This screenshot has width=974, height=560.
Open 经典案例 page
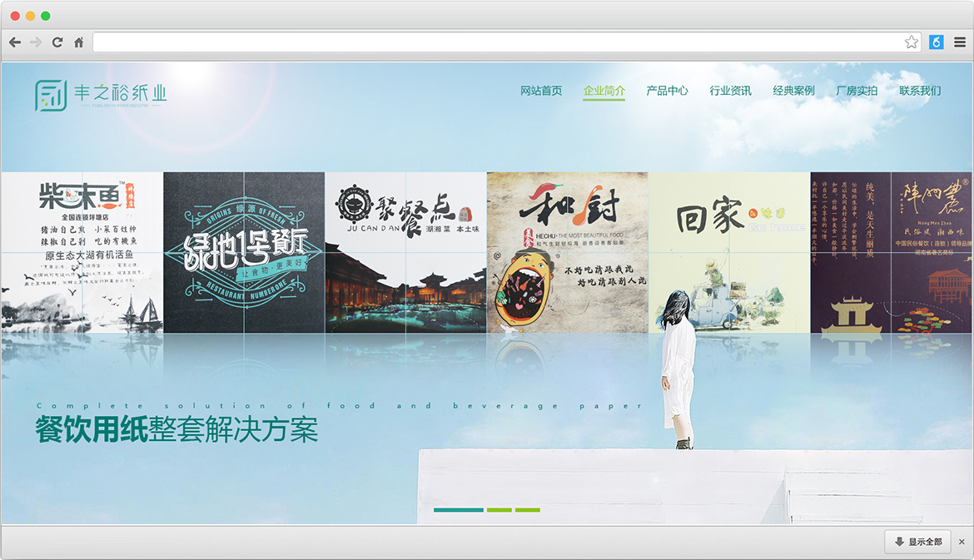tap(794, 91)
